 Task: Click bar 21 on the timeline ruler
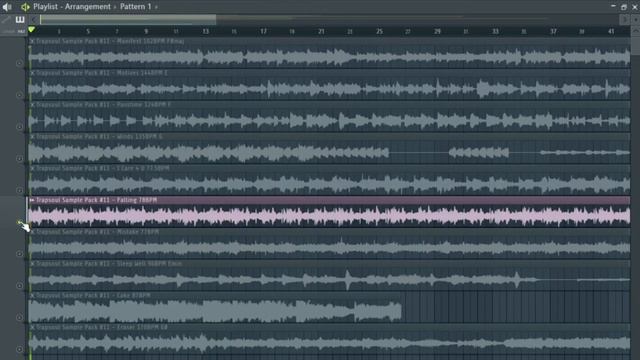click(x=321, y=31)
